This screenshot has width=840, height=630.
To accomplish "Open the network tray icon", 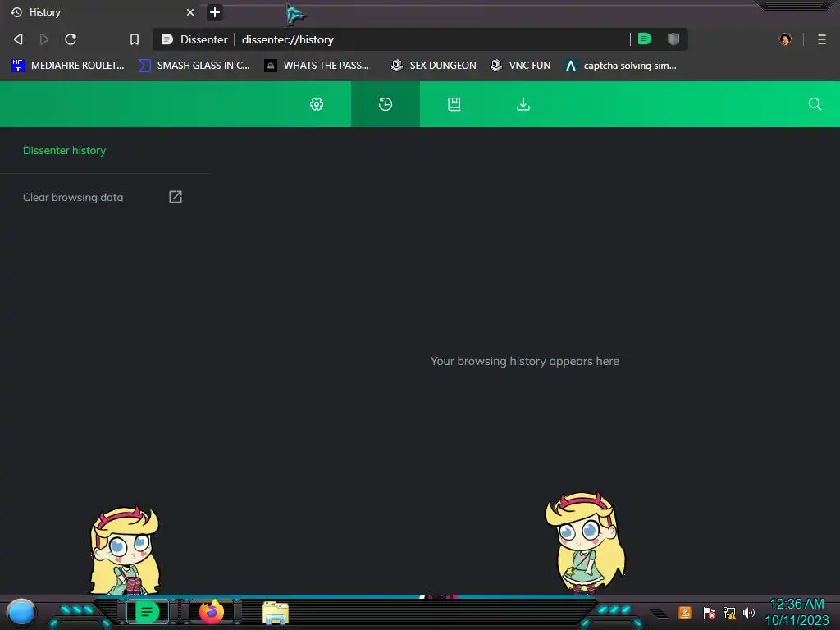I will [729, 612].
